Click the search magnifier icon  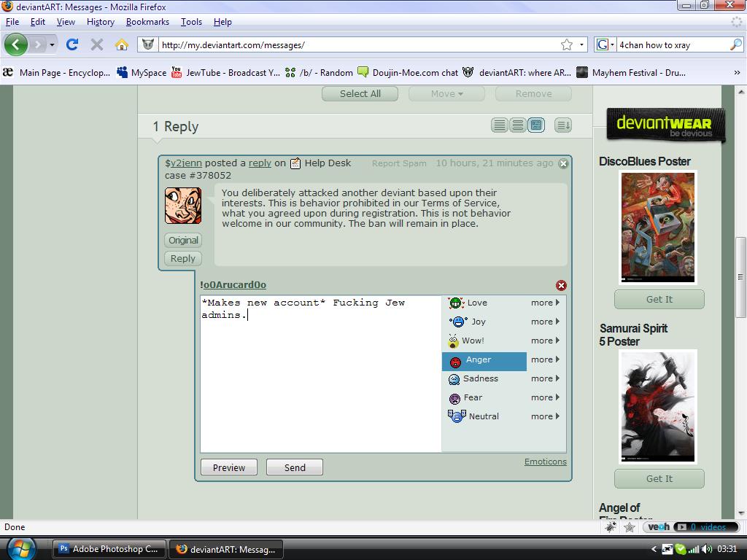point(735,44)
